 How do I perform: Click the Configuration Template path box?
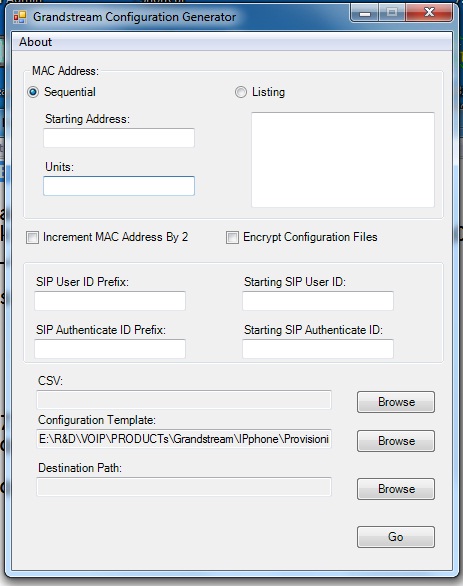click(x=184, y=439)
